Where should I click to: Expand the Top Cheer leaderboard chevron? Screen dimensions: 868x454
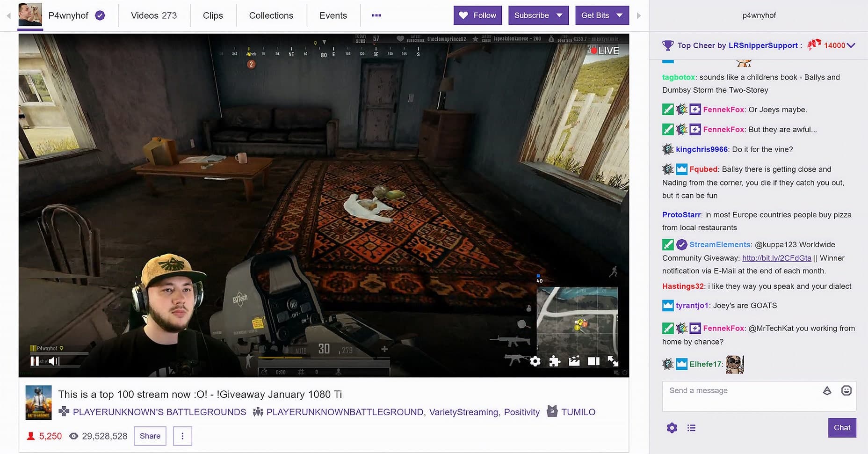point(851,45)
